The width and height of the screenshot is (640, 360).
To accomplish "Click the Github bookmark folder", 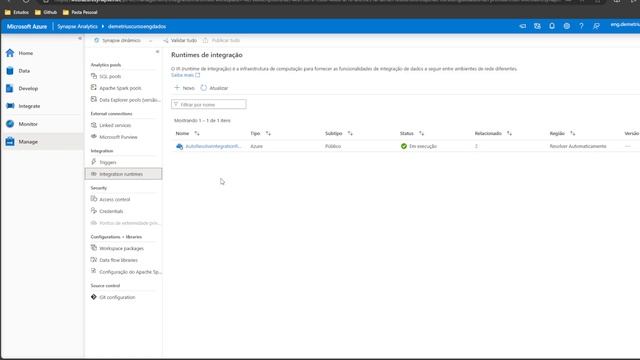I will coord(46,12).
